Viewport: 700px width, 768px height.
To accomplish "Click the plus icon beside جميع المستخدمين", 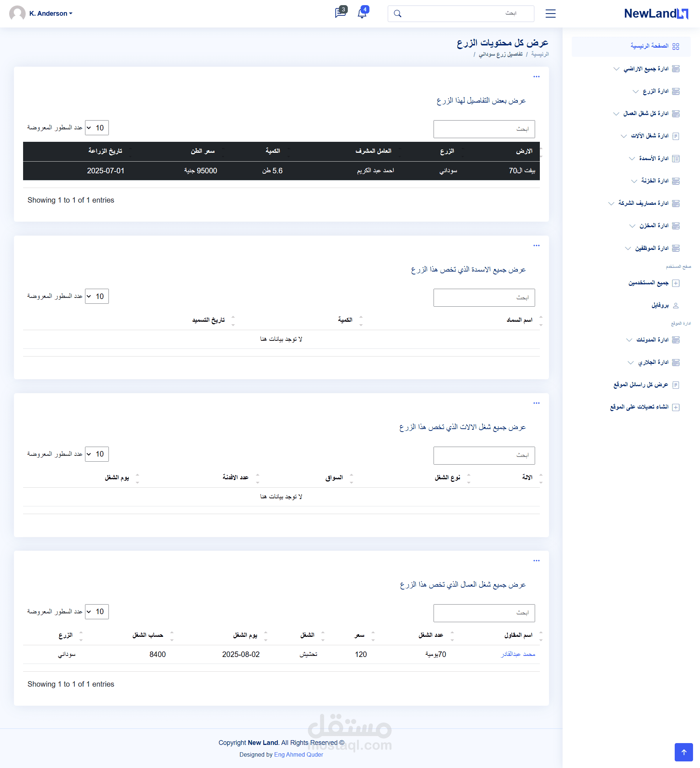I will click(x=676, y=283).
